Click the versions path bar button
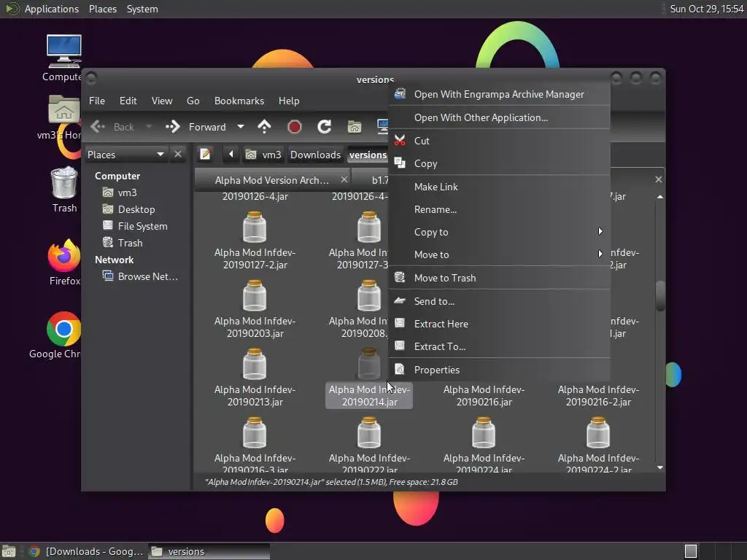The image size is (747, 560). coord(368,155)
